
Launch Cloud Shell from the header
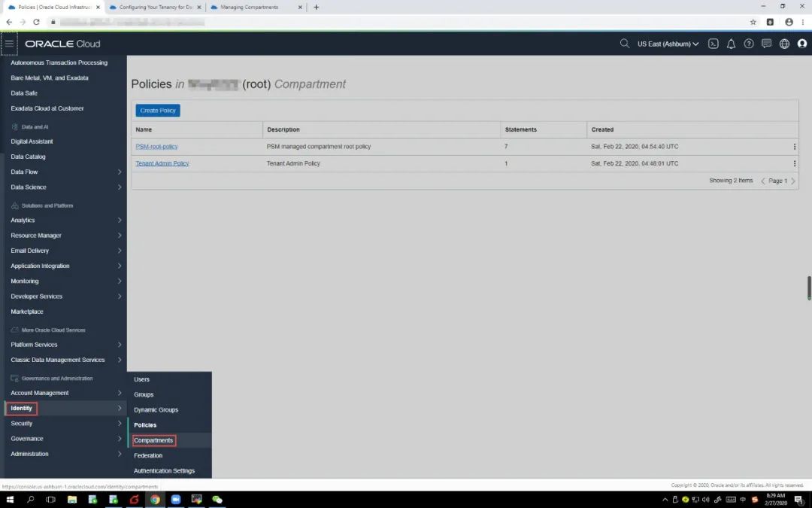point(714,44)
